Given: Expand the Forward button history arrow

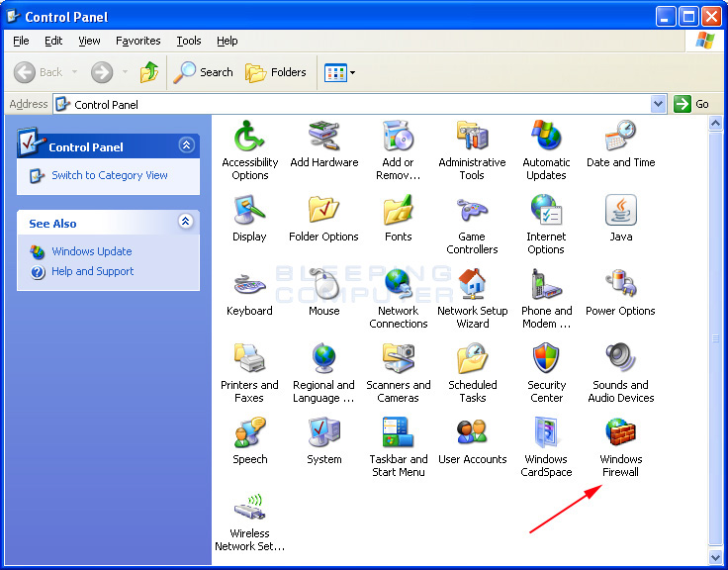Looking at the screenshot, I should click(125, 72).
